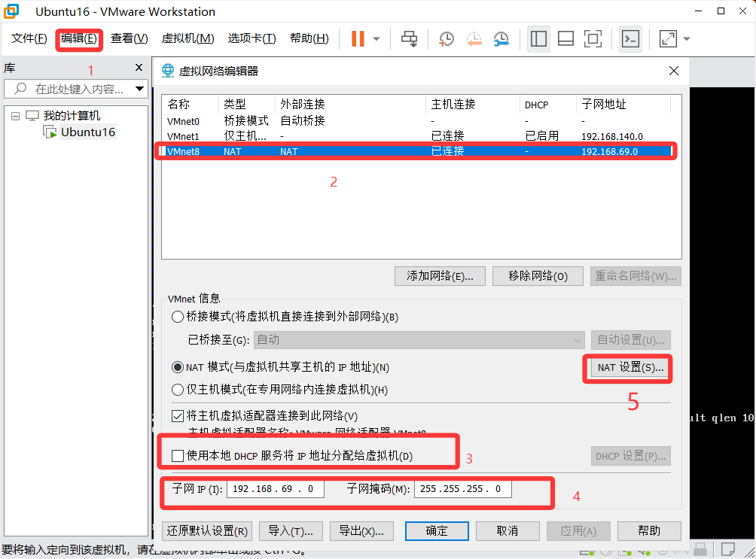Select NAT 模式 radio button

[178, 367]
